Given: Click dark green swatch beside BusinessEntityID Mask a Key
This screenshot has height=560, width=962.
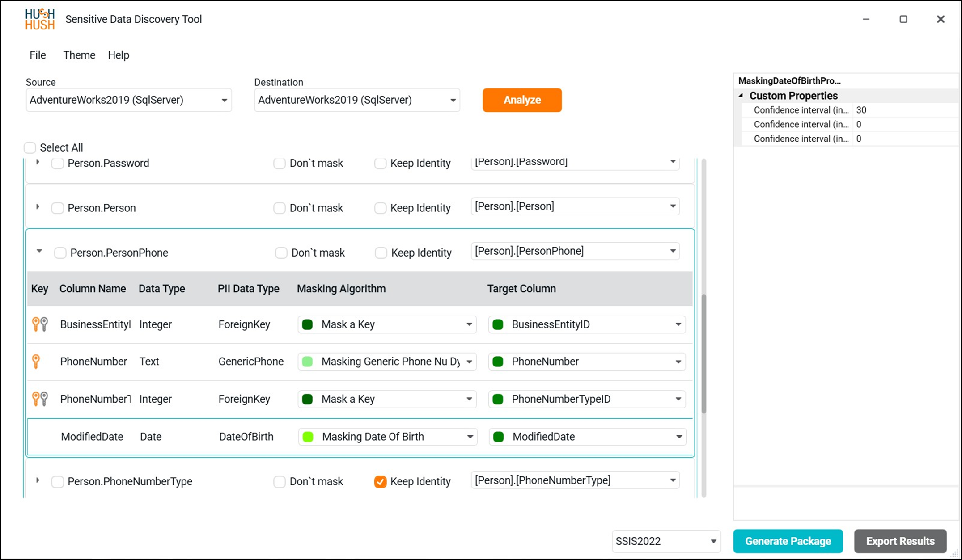Looking at the screenshot, I should [307, 324].
